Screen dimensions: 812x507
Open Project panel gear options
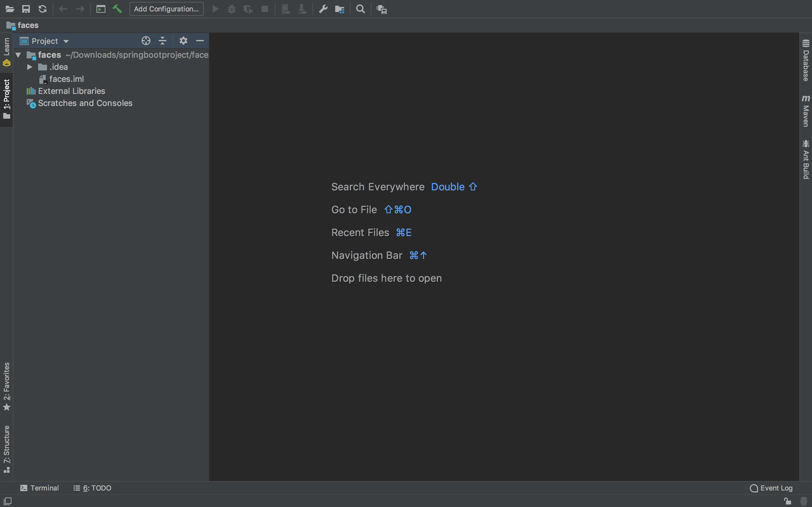(183, 41)
